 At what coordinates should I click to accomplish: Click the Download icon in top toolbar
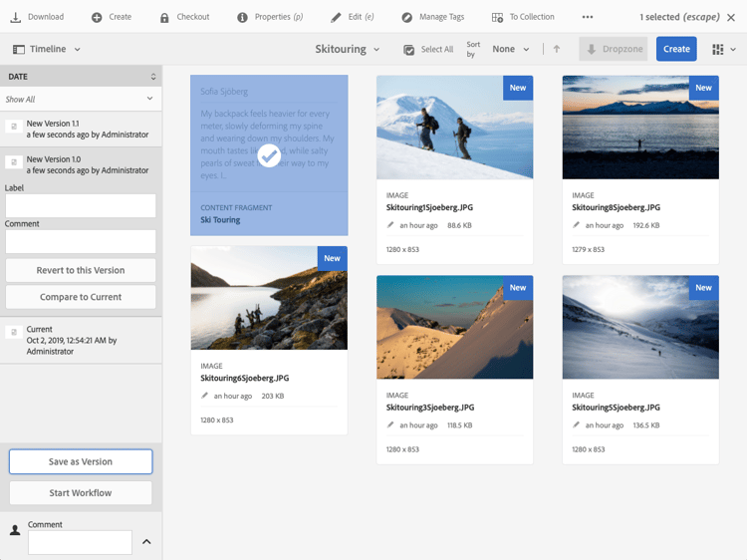(x=15, y=18)
